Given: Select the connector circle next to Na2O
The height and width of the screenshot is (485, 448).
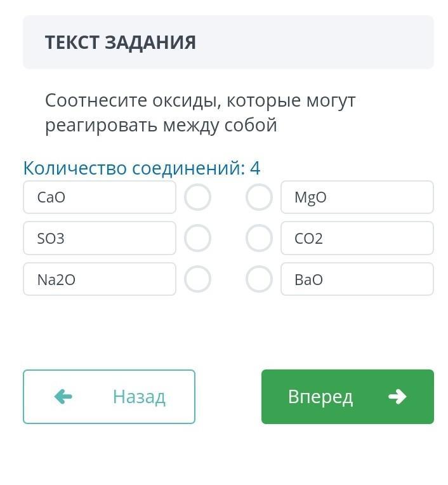Looking at the screenshot, I should coord(197,279).
